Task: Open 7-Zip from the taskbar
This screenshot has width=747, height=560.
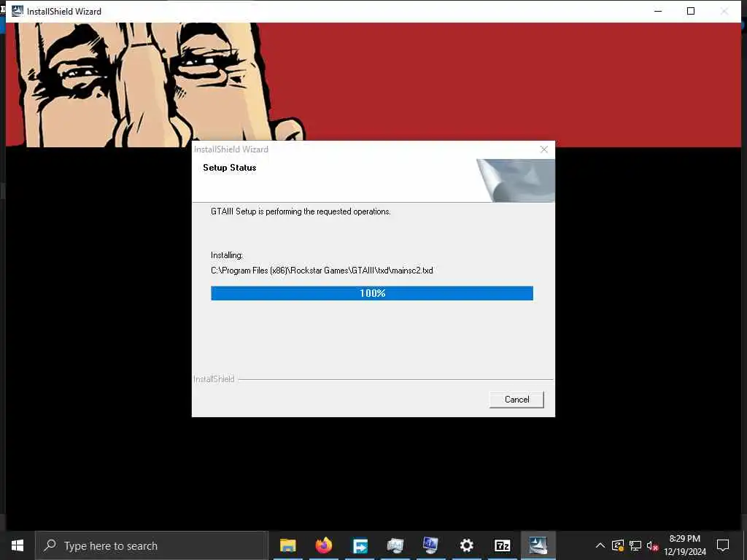Action: 502,545
